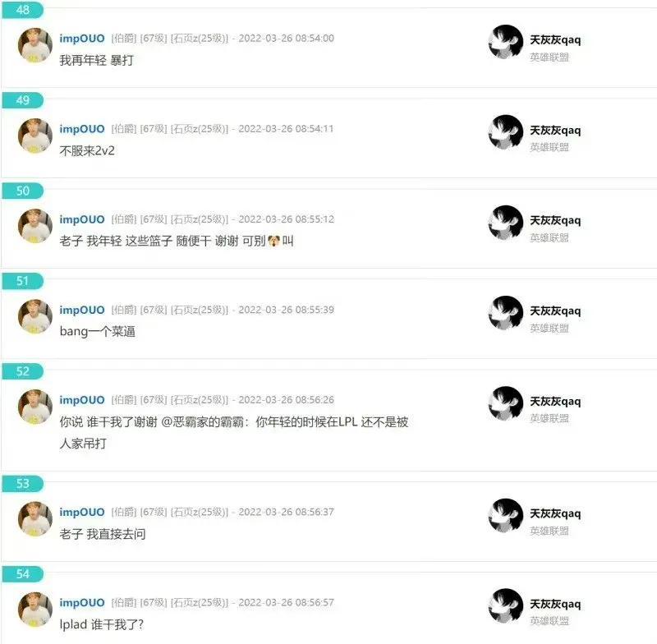The image size is (657, 644).
Task: Open impOUO's avatar in comment 48
Action: point(35,45)
